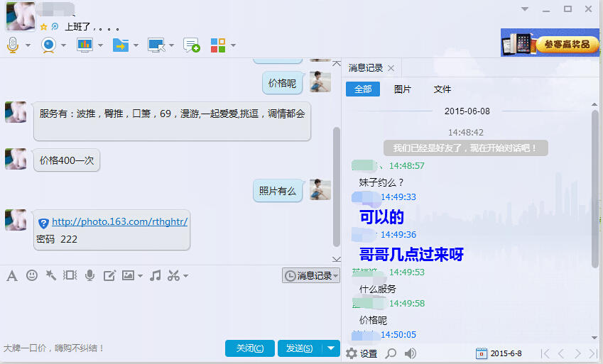Record a voice message microphone icon
The width and height of the screenshot is (603, 364).
point(90,275)
